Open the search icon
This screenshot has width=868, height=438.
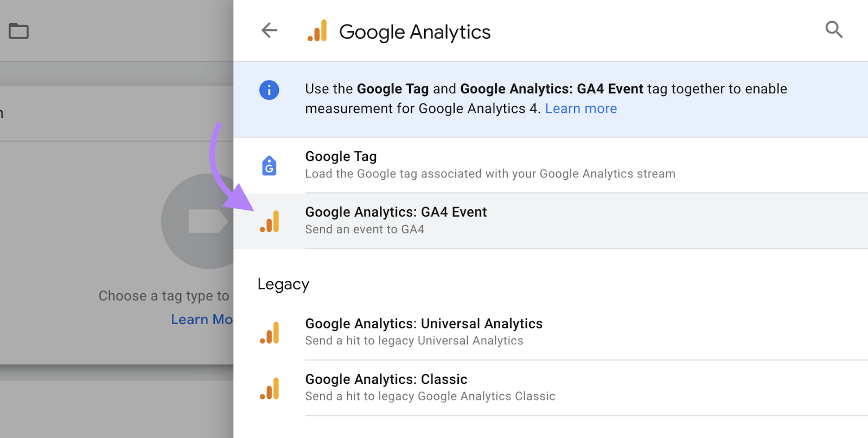coord(833,30)
